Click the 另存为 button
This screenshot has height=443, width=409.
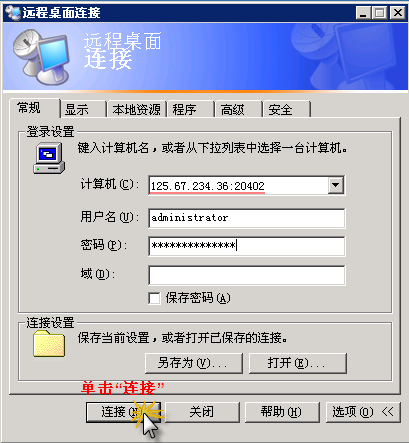[194, 363]
